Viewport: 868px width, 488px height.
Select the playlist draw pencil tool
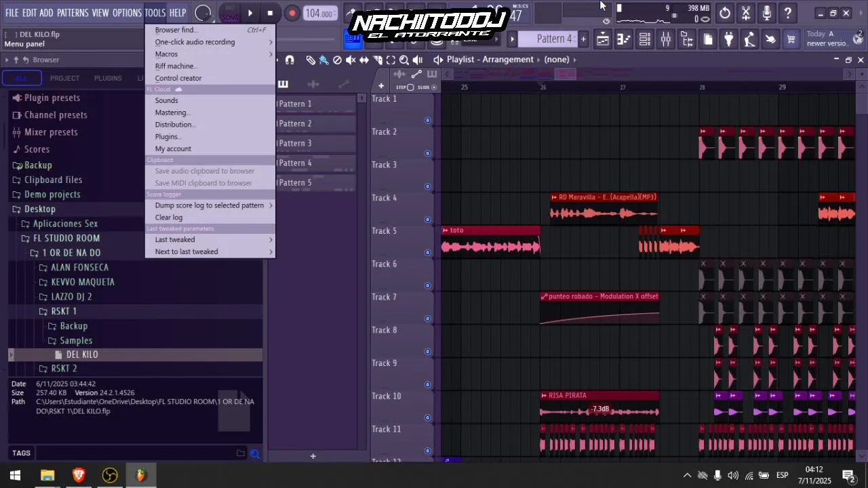pyautogui.click(x=311, y=60)
